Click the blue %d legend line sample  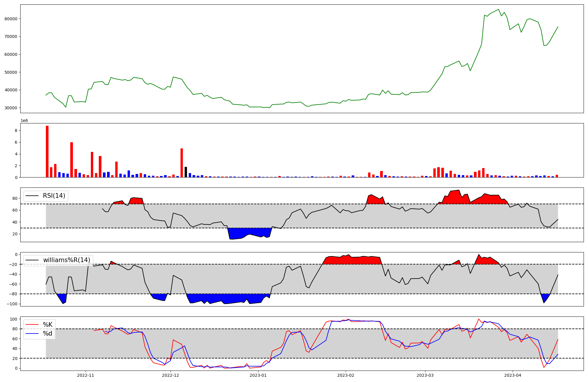[x=32, y=334]
